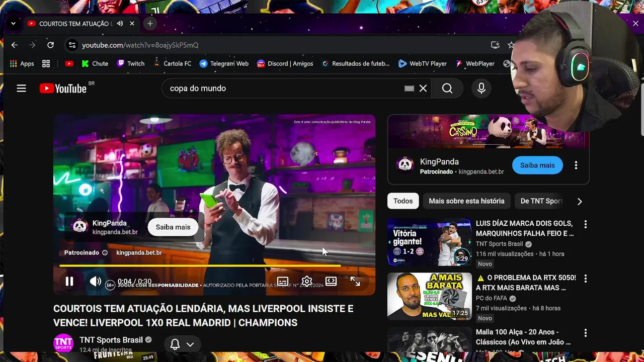
Task: Open the Malla 100 Alça video thumbnail
Action: tap(429, 339)
